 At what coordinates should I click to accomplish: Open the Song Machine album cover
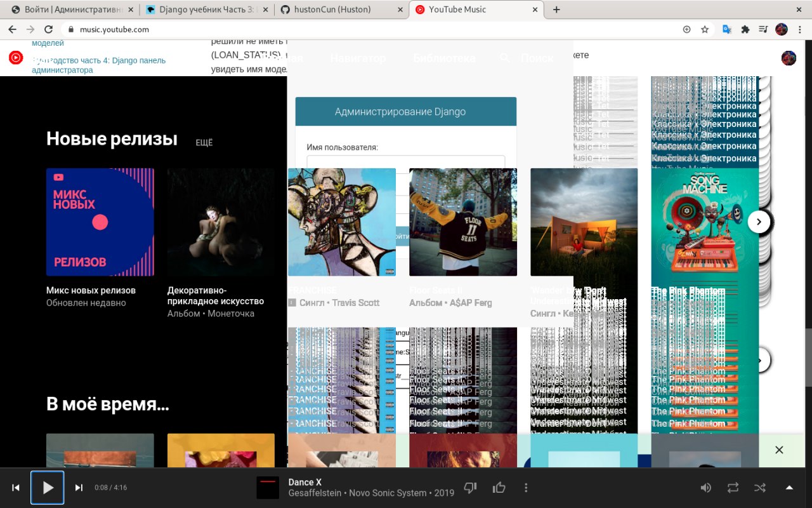pos(705,222)
